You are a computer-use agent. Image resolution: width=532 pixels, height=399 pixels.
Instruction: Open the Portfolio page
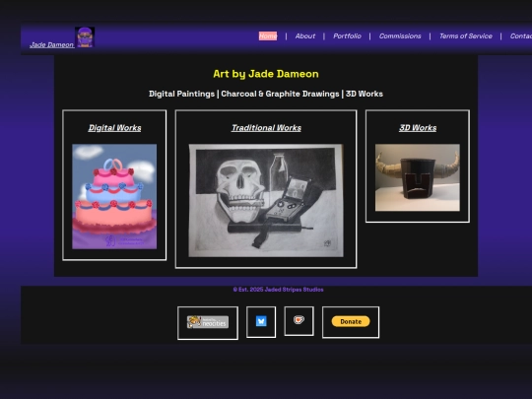(x=347, y=36)
